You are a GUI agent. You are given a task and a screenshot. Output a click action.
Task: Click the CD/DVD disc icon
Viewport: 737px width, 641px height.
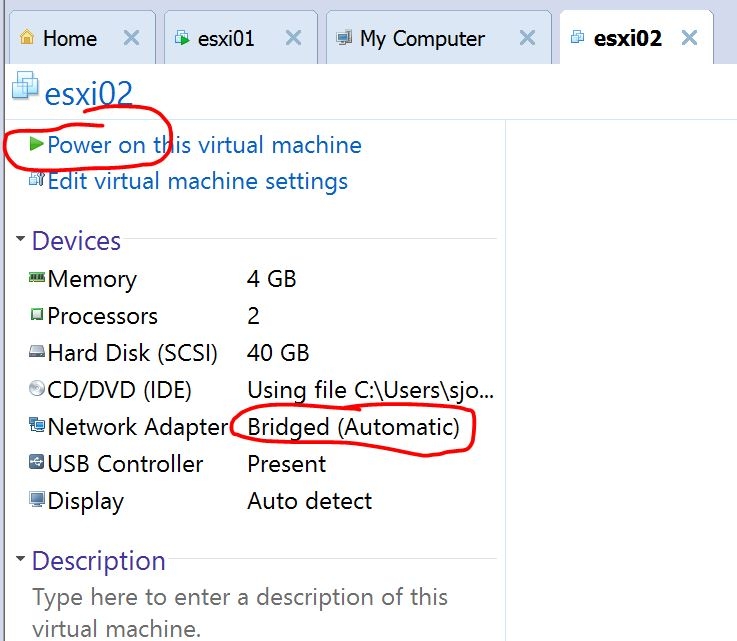[x=37, y=388]
